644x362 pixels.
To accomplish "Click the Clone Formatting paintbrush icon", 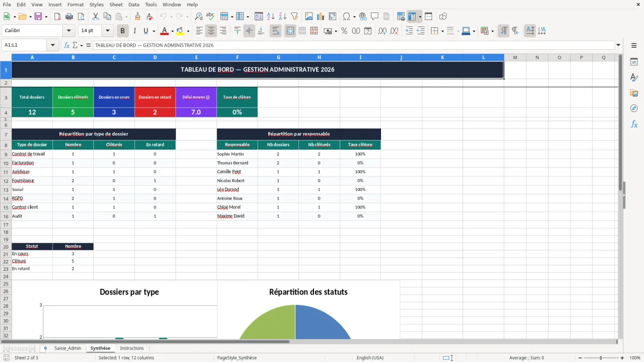I will pos(137,17).
